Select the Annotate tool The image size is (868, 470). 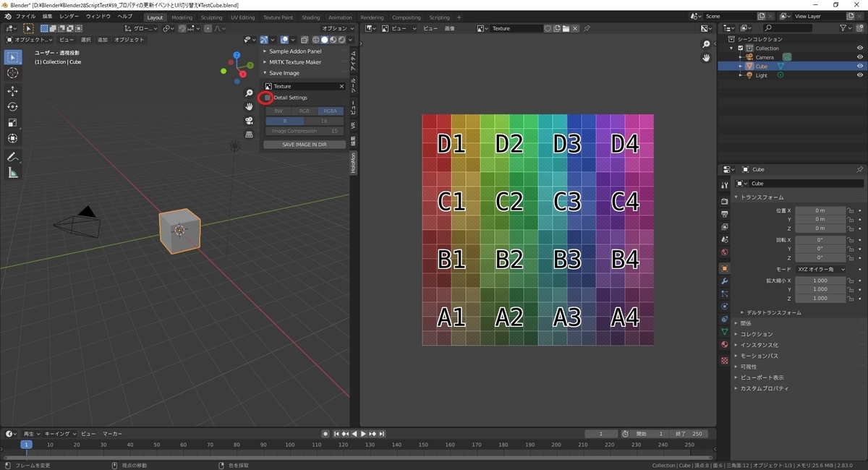click(12, 157)
